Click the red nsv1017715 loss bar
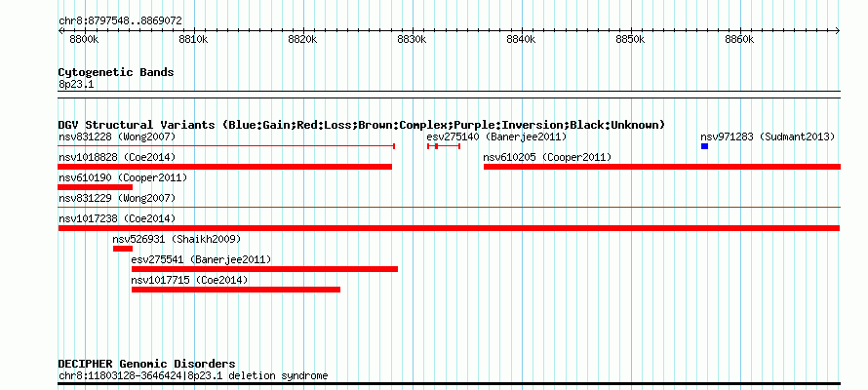The image size is (868, 390). (x=236, y=290)
